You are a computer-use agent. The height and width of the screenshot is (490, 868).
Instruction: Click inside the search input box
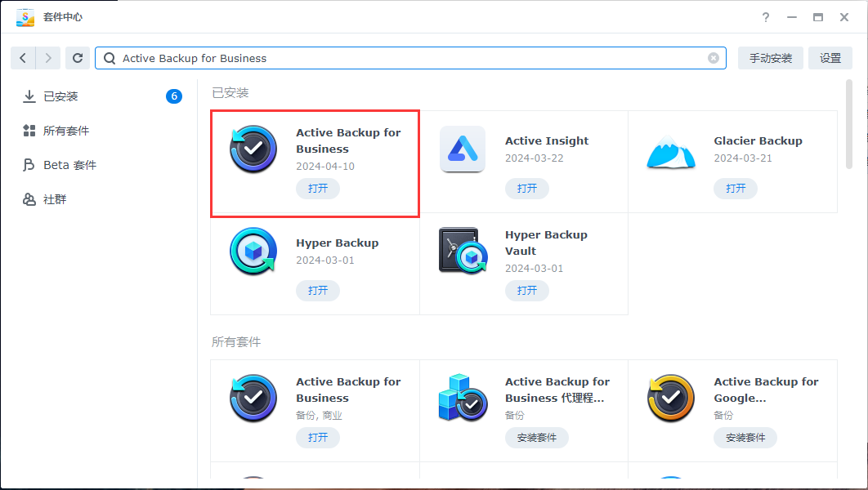[x=409, y=58]
